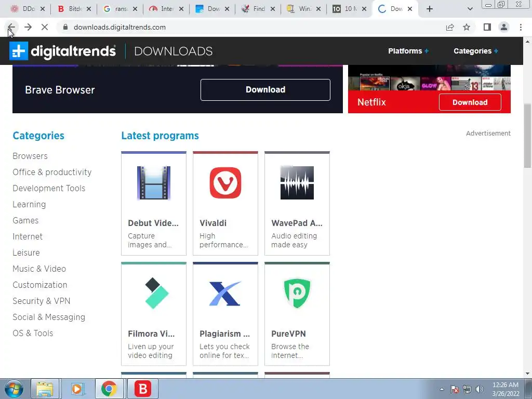The width and height of the screenshot is (532, 399).
Task: Click the page vertical scrollbar thumb
Action: (527, 136)
